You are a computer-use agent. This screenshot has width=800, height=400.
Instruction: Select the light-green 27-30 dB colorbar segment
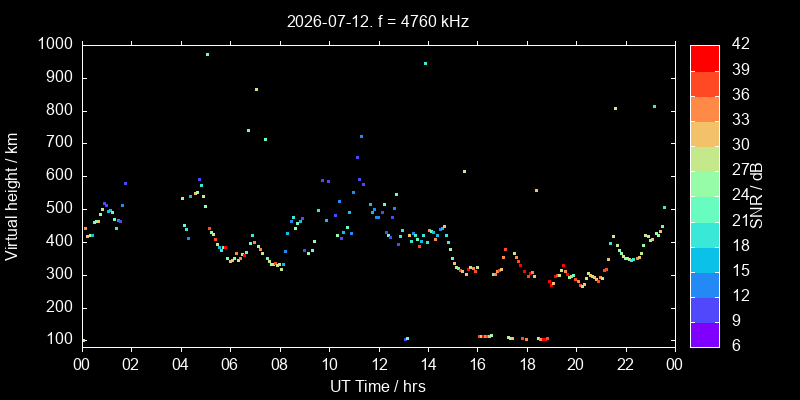point(705,159)
